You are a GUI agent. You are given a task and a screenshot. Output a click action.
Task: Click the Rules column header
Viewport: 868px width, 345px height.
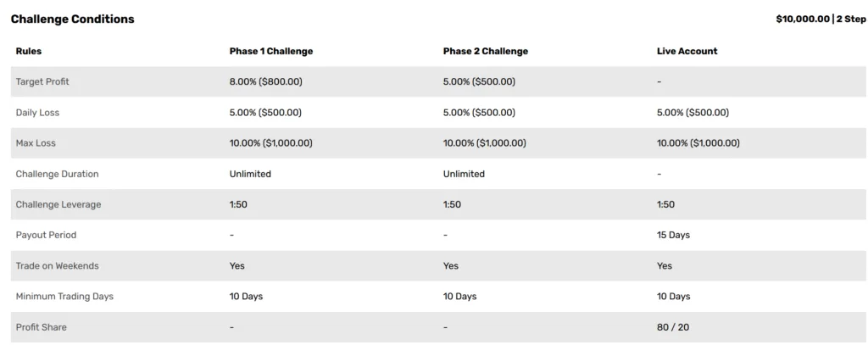[x=29, y=51]
